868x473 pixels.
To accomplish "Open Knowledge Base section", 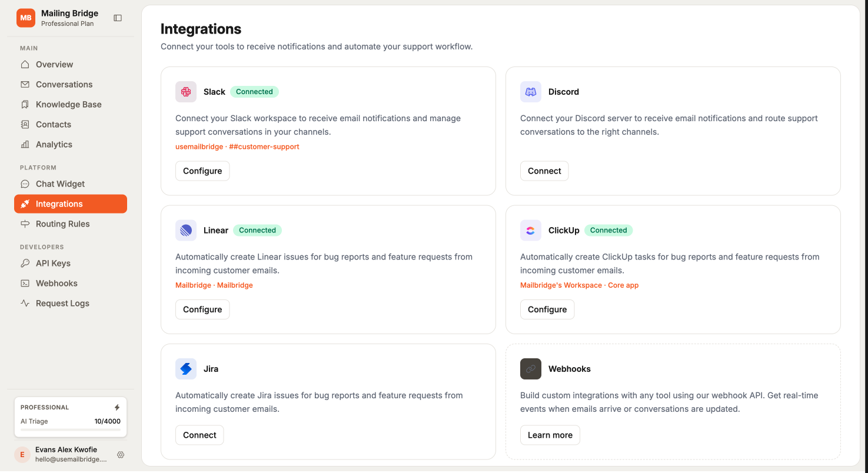I will [71, 104].
